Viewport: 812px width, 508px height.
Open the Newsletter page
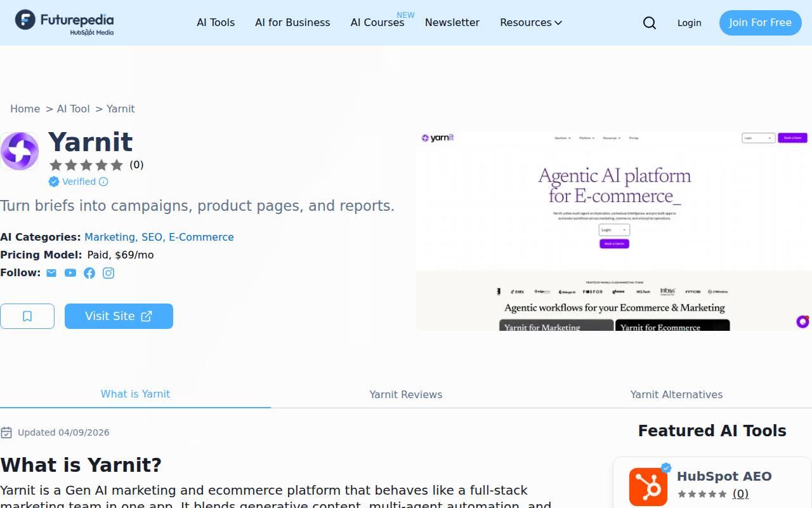pyautogui.click(x=452, y=23)
